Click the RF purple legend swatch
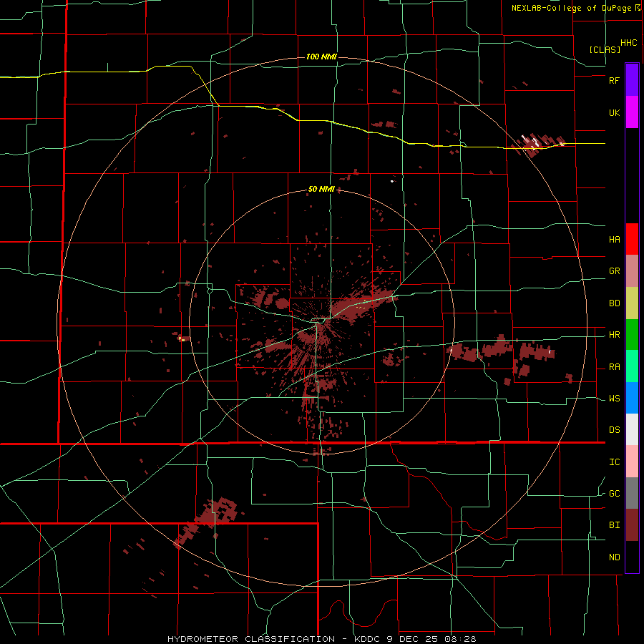 (x=632, y=80)
